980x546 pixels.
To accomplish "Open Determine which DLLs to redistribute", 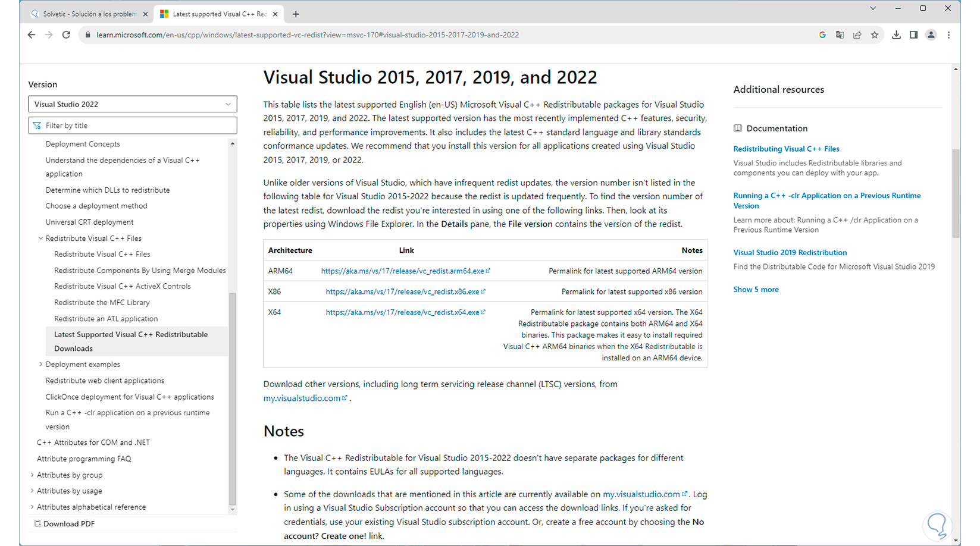I will coord(108,190).
